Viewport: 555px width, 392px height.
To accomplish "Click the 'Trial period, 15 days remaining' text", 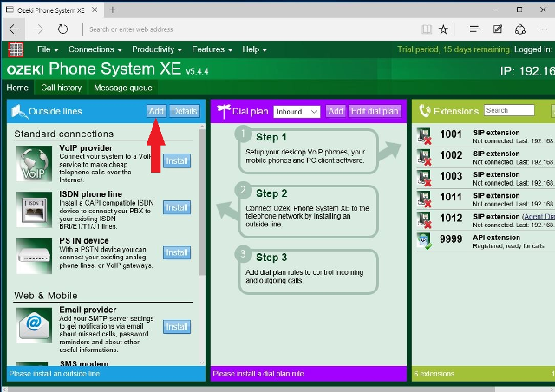I will point(454,49).
